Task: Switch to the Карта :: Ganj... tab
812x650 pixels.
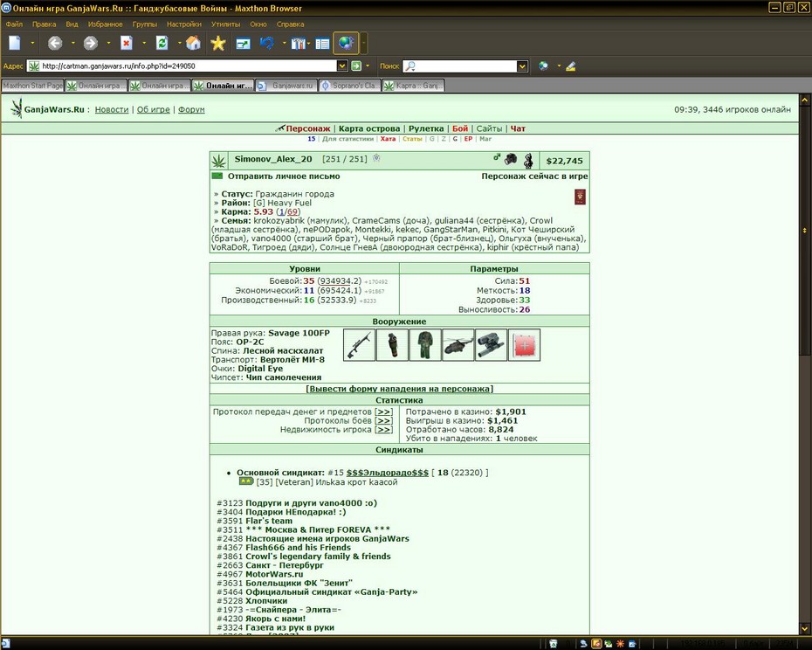Action: pos(413,86)
